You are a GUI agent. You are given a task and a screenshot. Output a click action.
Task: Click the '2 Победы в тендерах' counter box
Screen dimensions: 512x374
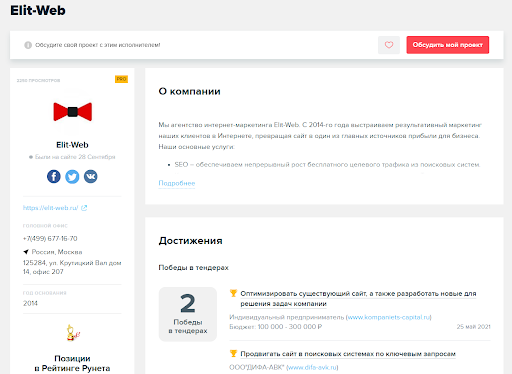(x=188, y=314)
